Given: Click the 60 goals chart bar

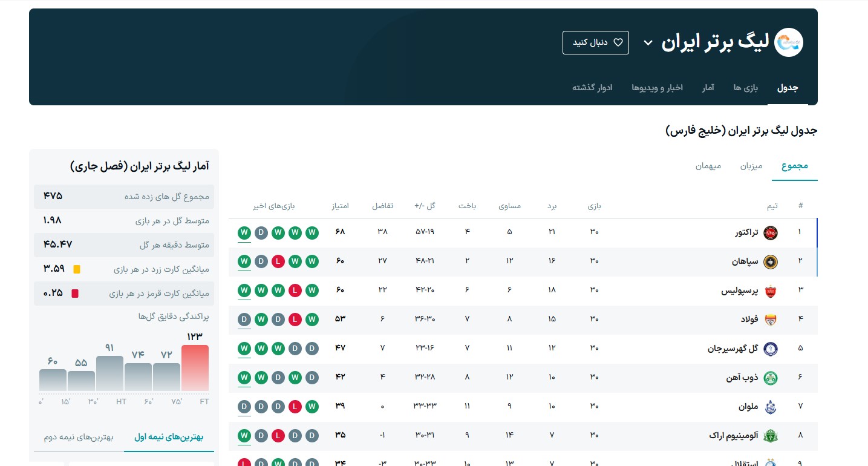Looking at the screenshot, I should [53, 380].
